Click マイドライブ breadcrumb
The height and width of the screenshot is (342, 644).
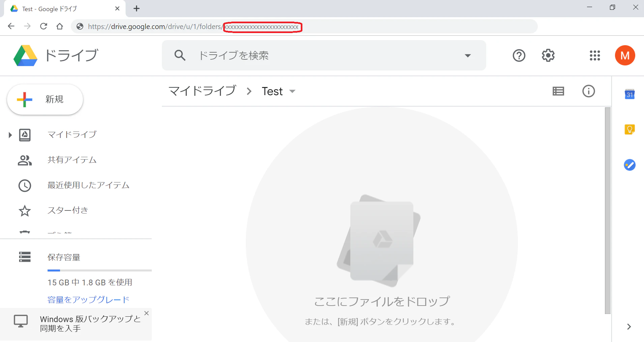[202, 91]
